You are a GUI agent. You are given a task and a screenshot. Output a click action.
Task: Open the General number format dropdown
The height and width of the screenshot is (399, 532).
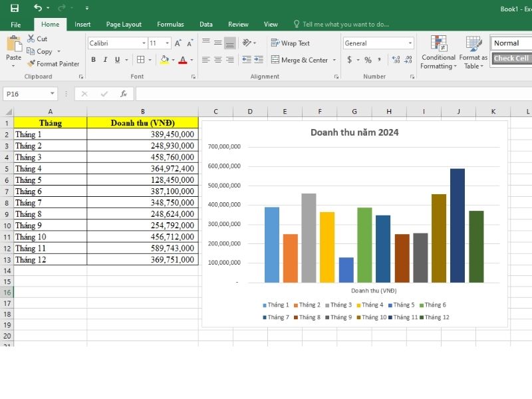pyautogui.click(x=410, y=43)
